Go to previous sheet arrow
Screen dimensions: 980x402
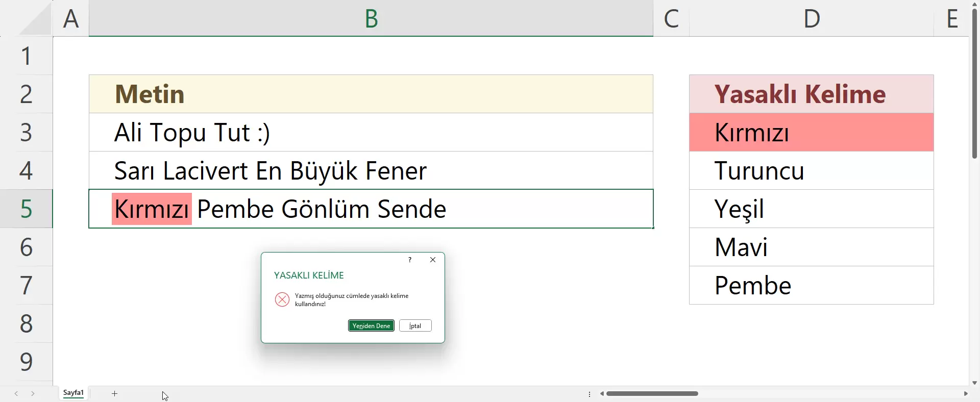pyautogui.click(x=16, y=393)
